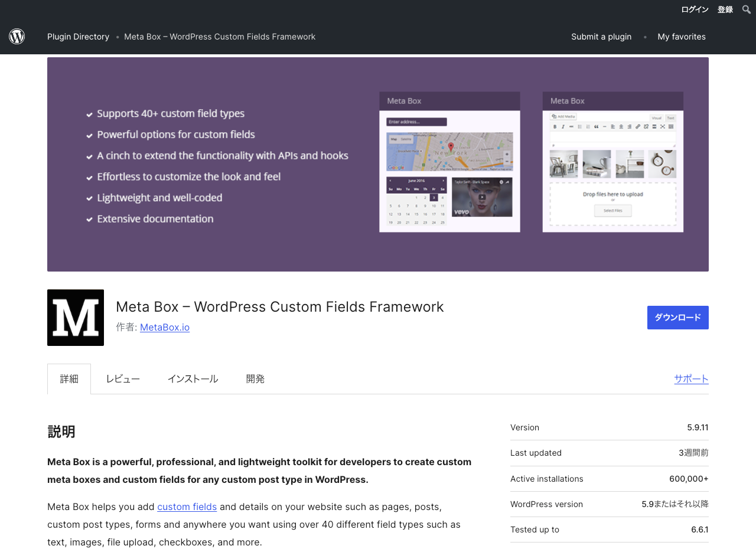This screenshot has width=756, height=549.
Task: Open My favorites
Action: coord(682,37)
